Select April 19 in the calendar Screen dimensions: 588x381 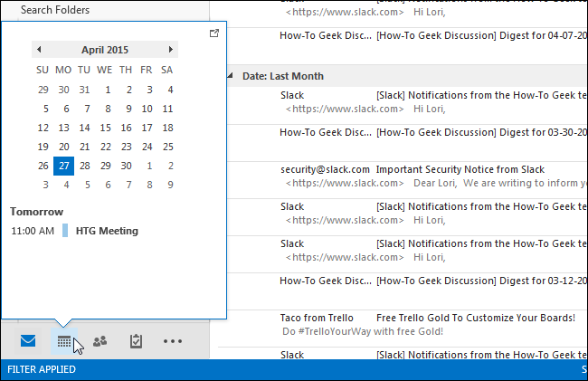coord(43,147)
